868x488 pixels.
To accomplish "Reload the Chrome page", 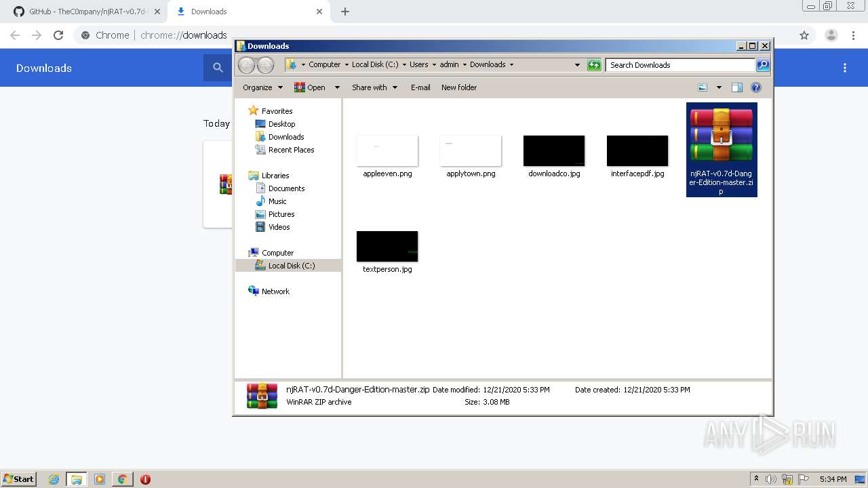I will pos(58,35).
